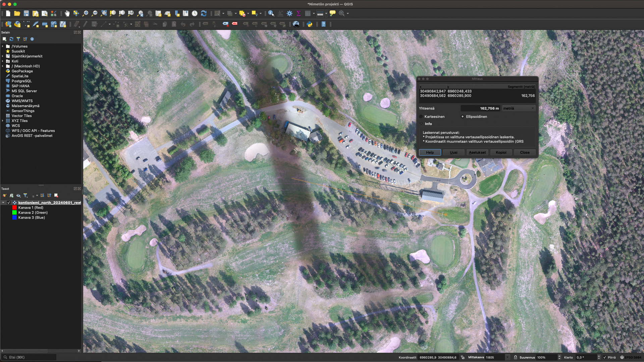The image size is (644, 362).
Task: Select the Karteesinen radio option
Action: point(421,117)
